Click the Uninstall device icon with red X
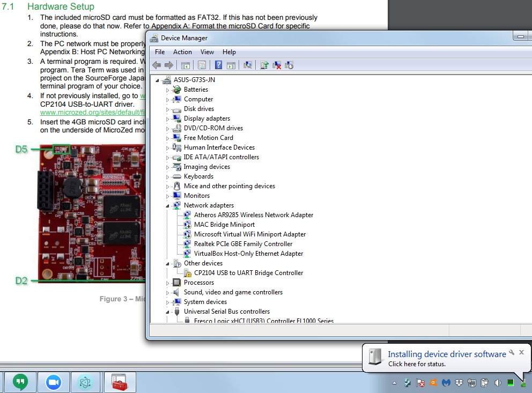Viewport: 532px width, 393px height. pos(277,65)
